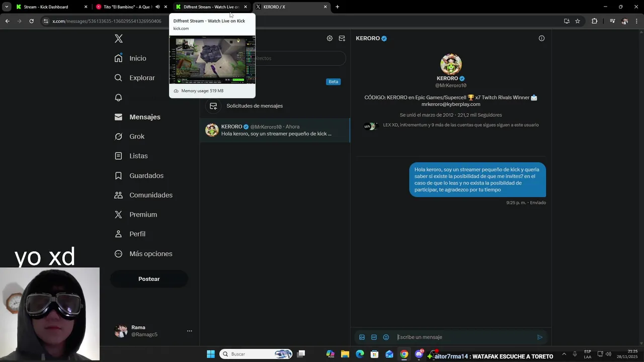Click the Postear button
This screenshot has width=644, height=362.
(149, 279)
